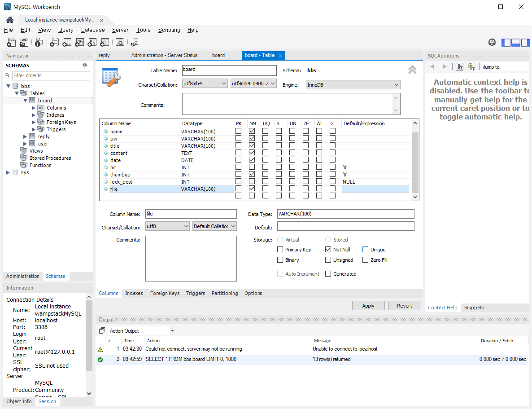Viewport: 532px width, 409px height.
Task: Collapse the bbs schema node
Action: [8, 86]
